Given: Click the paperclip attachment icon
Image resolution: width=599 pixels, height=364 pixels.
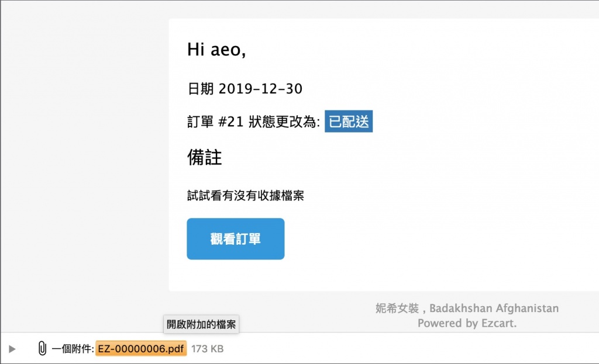Looking at the screenshot, I should pyautogui.click(x=42, y=349).
